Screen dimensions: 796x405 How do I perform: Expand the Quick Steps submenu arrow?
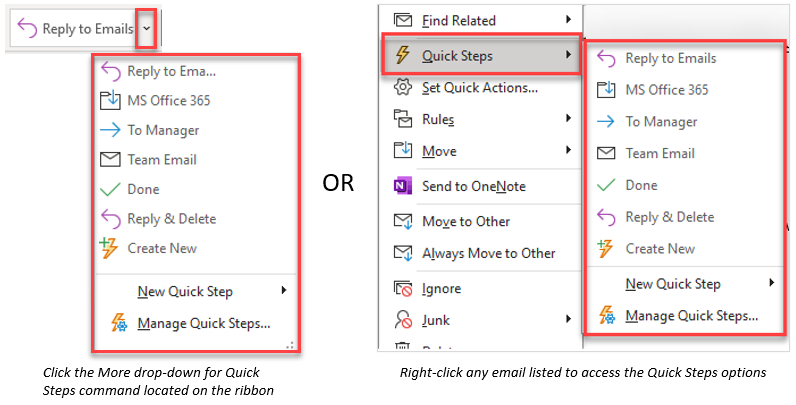569,54
